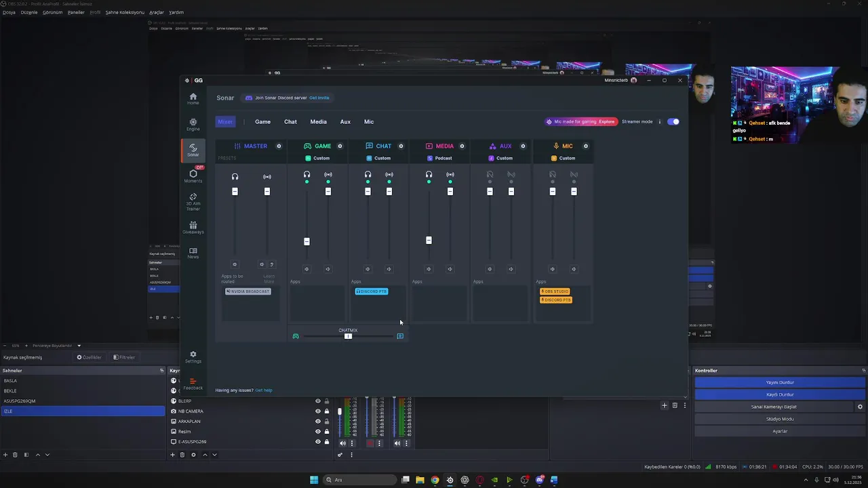Screen dimensions: 868x488
Task: Open AUX channel settings gear
Action: (523, 146)
